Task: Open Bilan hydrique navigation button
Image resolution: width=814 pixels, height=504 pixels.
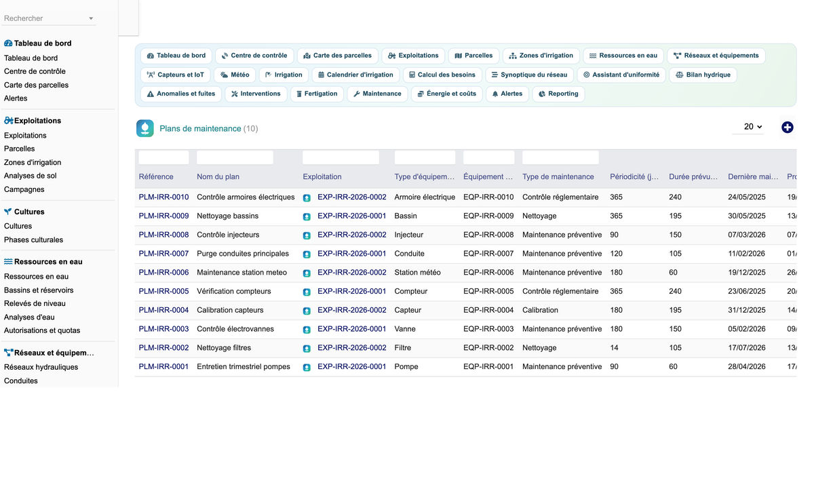Action: click(x=702, y=75)
